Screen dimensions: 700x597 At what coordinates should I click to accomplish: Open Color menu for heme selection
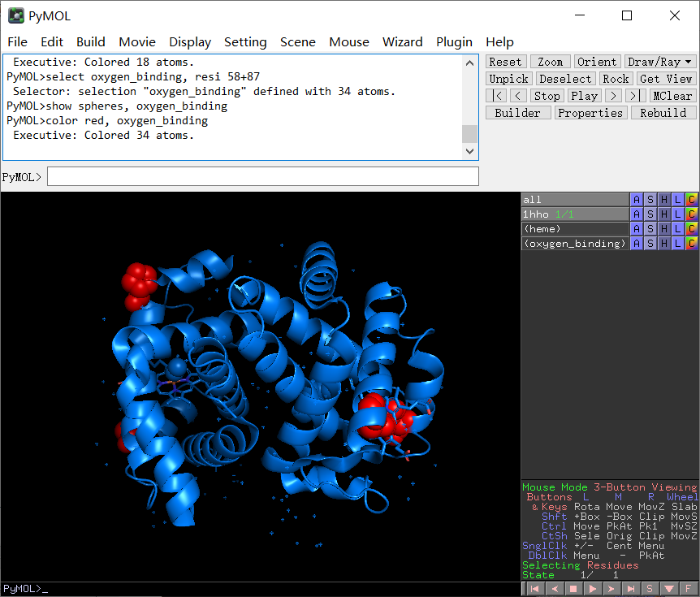point(692,229)
